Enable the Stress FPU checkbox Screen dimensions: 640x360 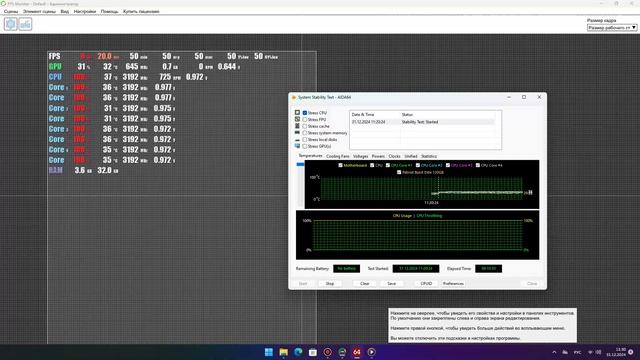coord(304,120)
